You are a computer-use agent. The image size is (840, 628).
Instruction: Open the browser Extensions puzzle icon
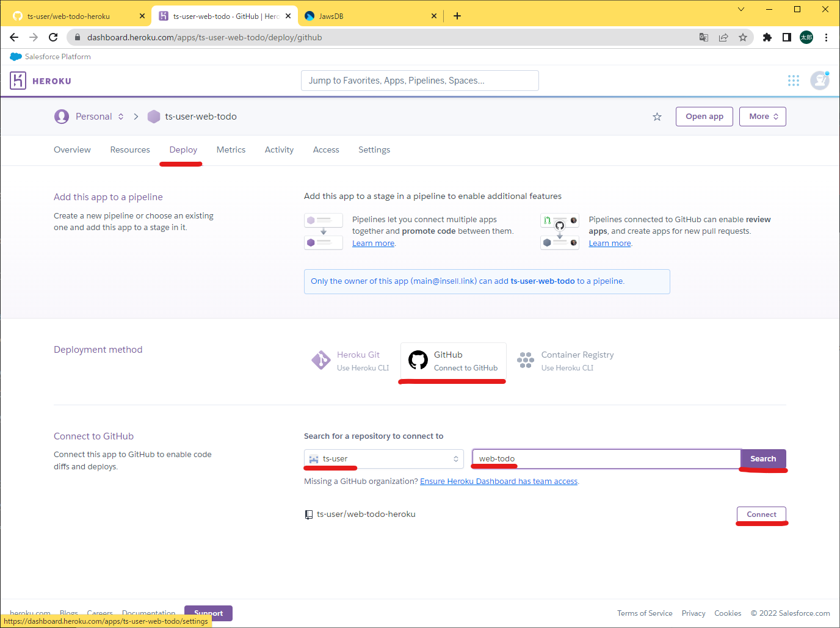pyautogui.click(x=767, y=37)
